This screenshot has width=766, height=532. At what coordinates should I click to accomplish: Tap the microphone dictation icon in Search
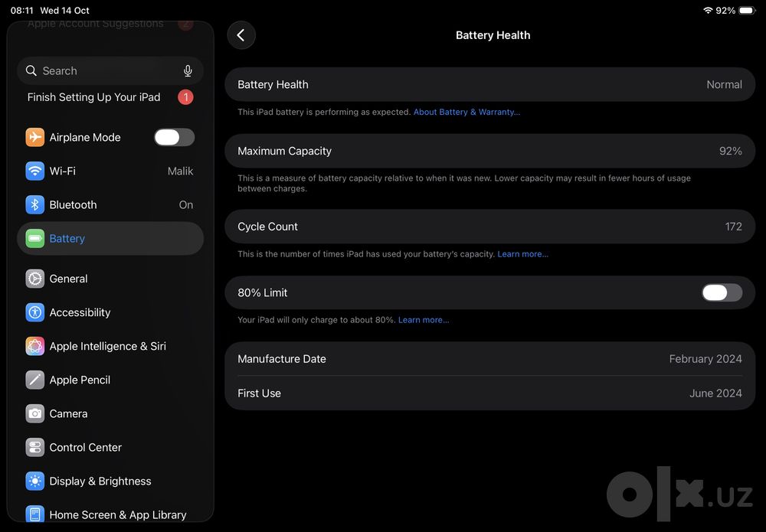(x=188, y=70)
